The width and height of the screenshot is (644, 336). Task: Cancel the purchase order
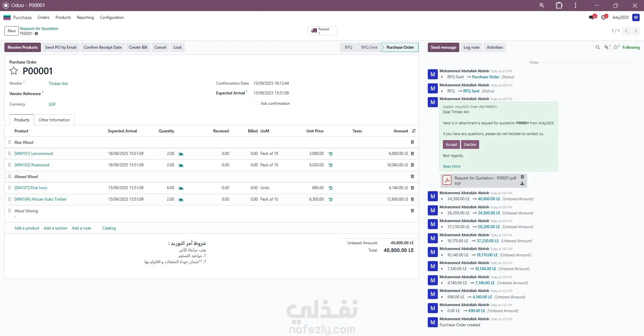pyautogui.click(x=160, y=47)
